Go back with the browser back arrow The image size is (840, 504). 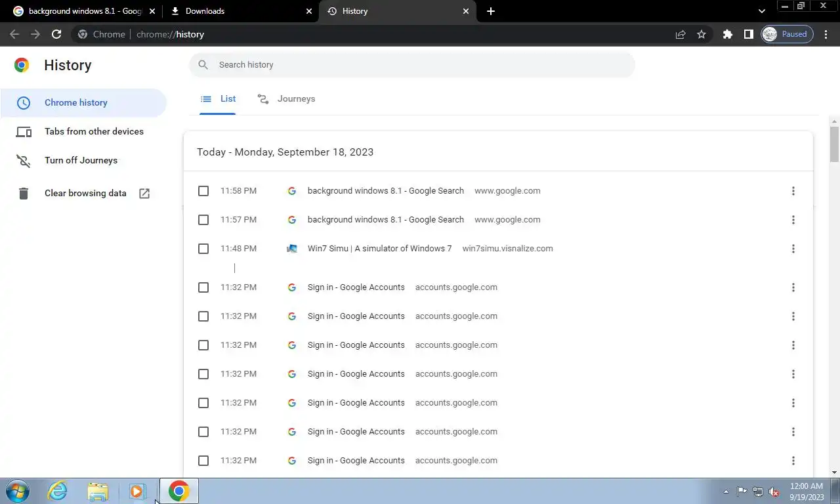(14, 34)
